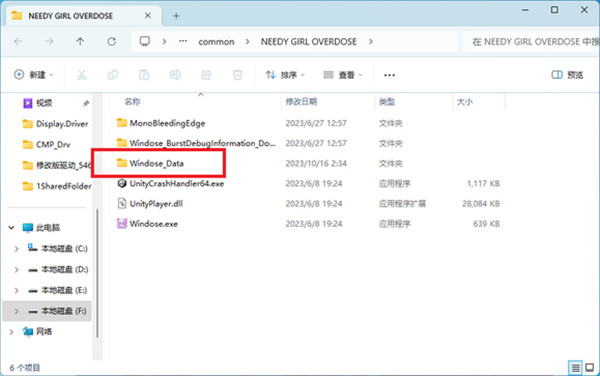Switch to details view icon in status bar

(575, 368)
